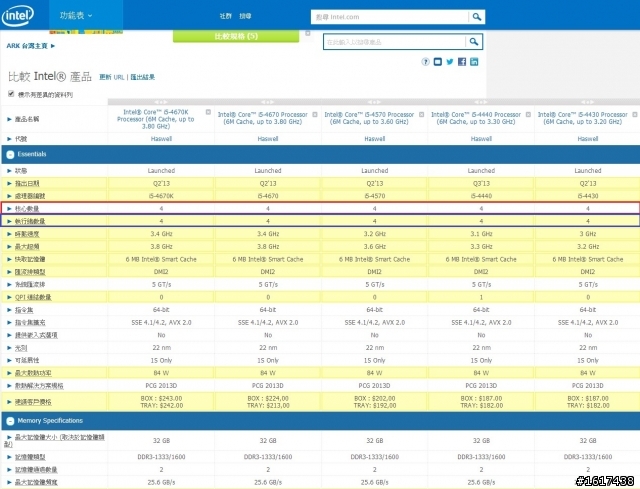640x489 pixels.
Task: Click row label for BOX/TRAY price row
Action: tap(33, 402)
